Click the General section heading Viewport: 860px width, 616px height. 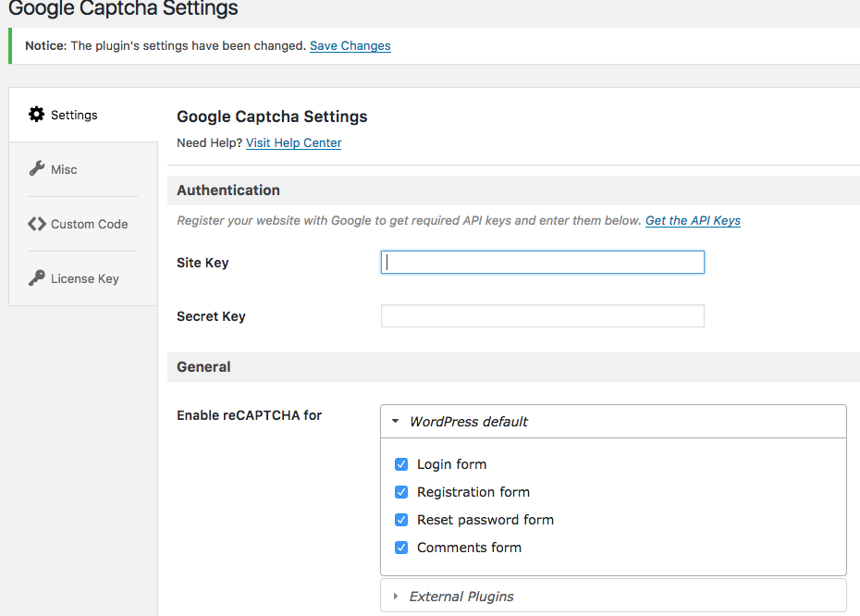pos(203,367)
